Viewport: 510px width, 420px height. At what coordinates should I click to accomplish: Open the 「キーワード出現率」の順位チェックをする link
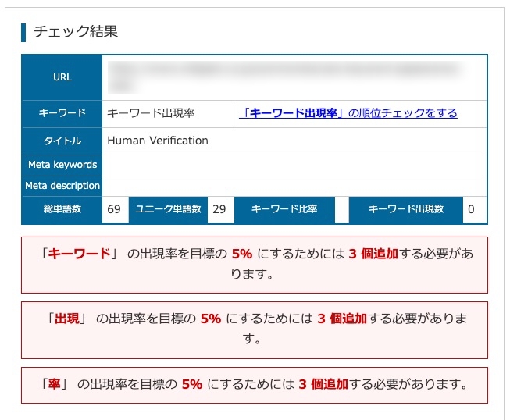point(348,113)
